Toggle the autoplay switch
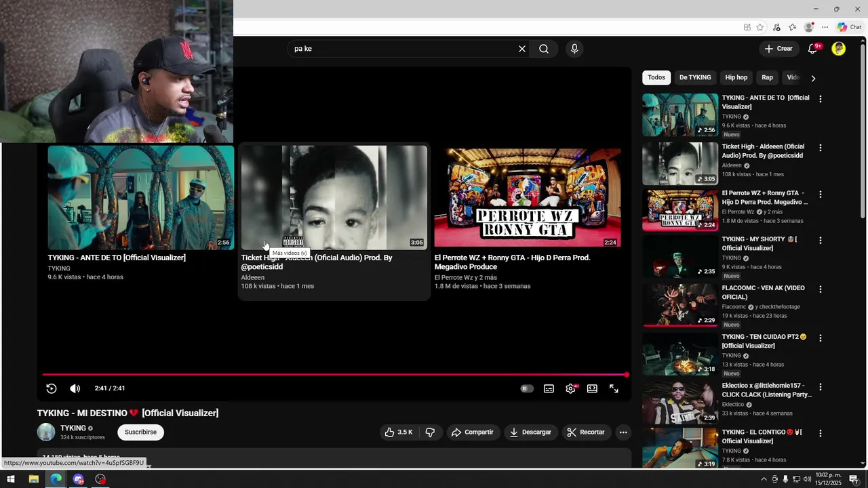The height and width of the screenshot is (488, 868). click(527, 388)
